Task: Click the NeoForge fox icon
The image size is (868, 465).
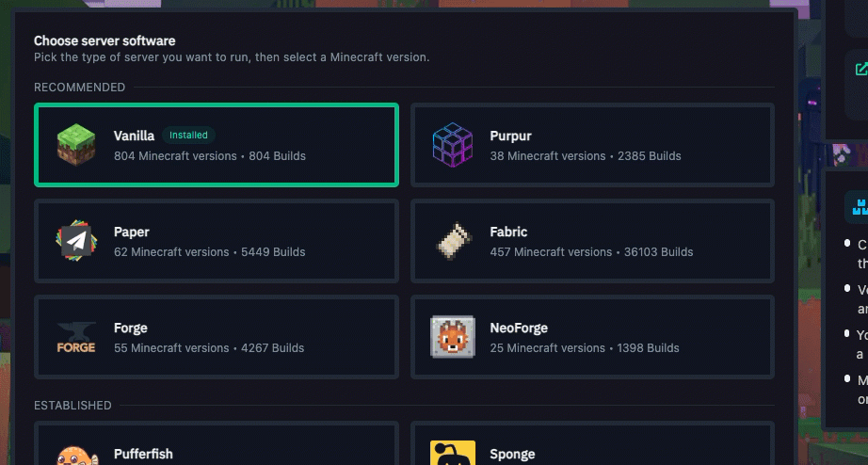Action: click(x=453, y=338)
